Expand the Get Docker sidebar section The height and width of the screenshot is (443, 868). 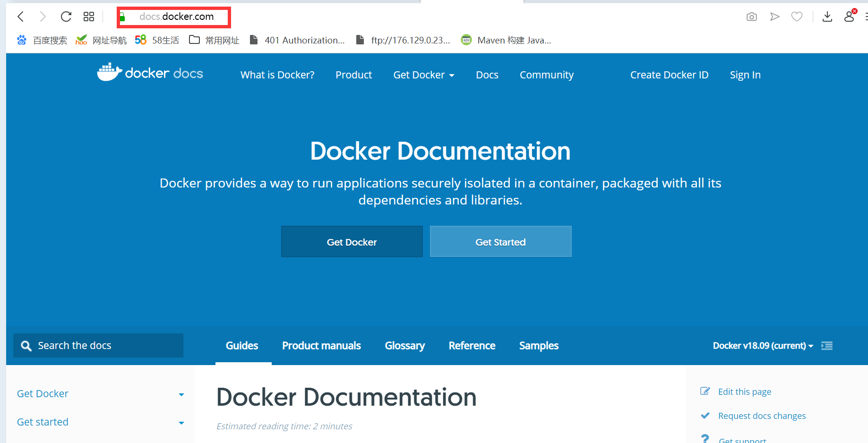pos(100,394)
